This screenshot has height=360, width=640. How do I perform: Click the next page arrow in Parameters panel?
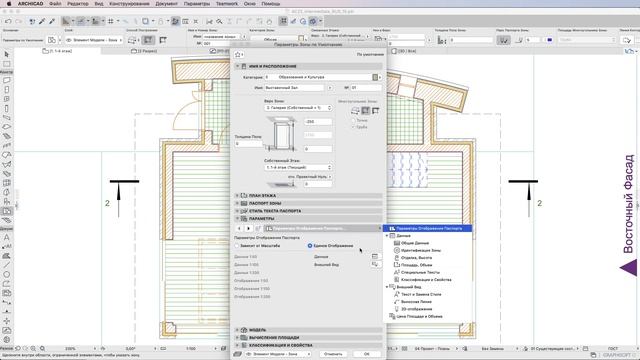pyautogui.click(x=248, y=229)
